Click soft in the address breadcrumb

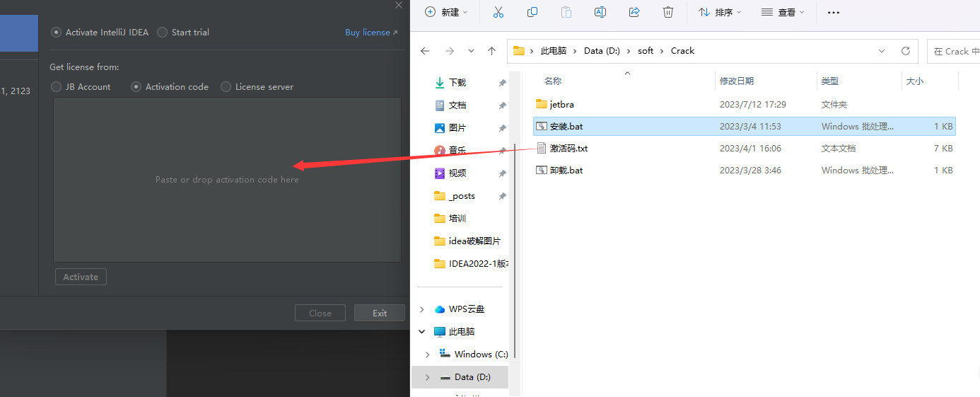[x=646, y=51]
